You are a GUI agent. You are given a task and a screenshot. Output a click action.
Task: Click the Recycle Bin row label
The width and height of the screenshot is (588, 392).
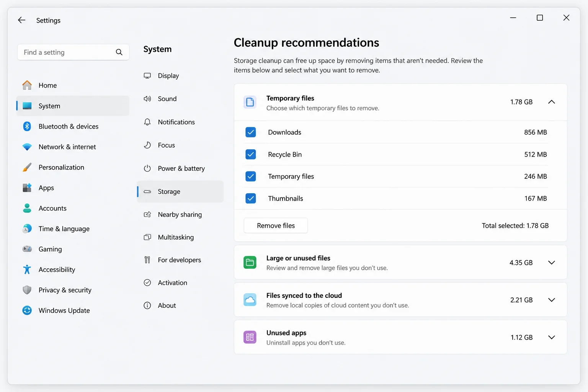pos(285,154)
